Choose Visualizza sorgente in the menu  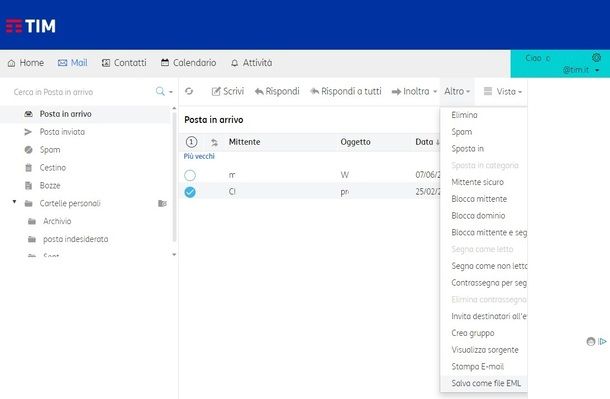(x=485, y=350)
